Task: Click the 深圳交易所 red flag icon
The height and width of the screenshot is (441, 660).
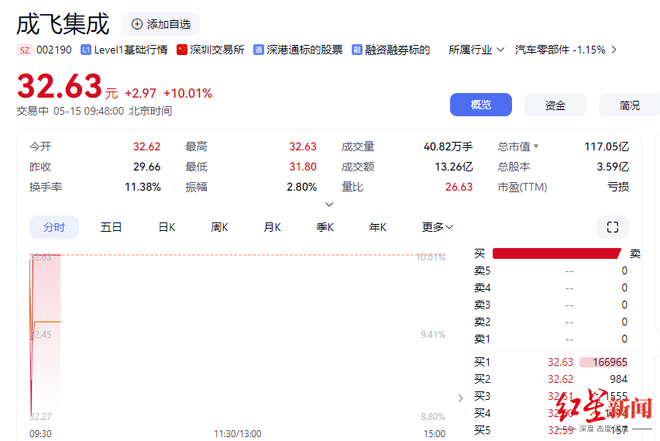Action: [x=181, y=49]
